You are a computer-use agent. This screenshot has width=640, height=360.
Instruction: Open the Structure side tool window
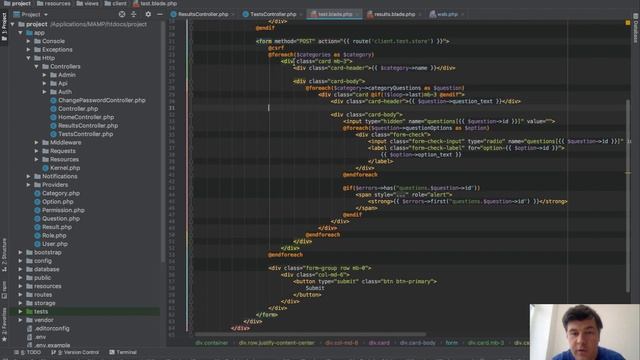point(4,255)
